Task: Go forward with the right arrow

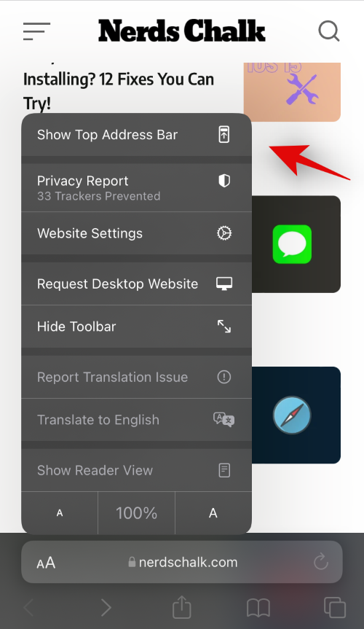Action: pyautogui.click(x=106, y=608)
